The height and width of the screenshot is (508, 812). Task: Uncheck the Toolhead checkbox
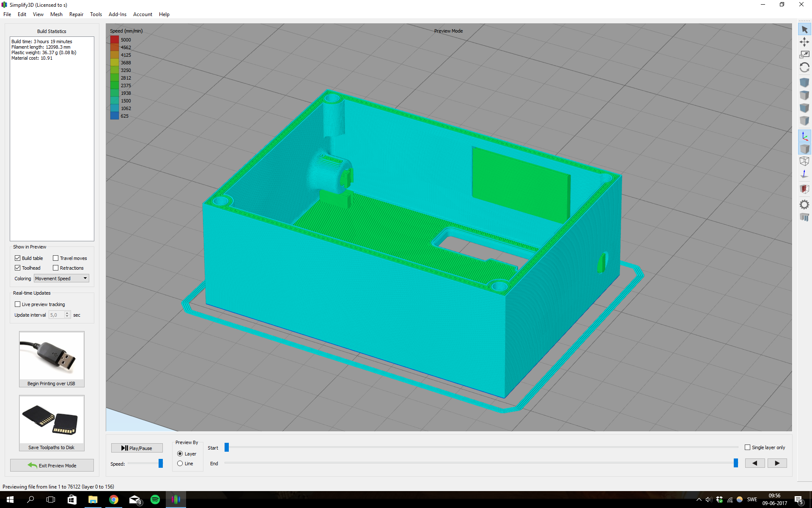18,268
